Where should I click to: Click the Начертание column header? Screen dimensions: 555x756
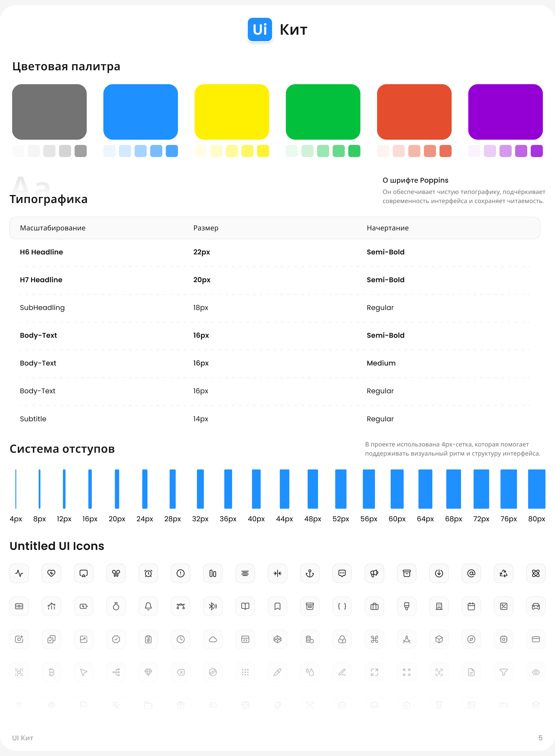click(387, 228)
